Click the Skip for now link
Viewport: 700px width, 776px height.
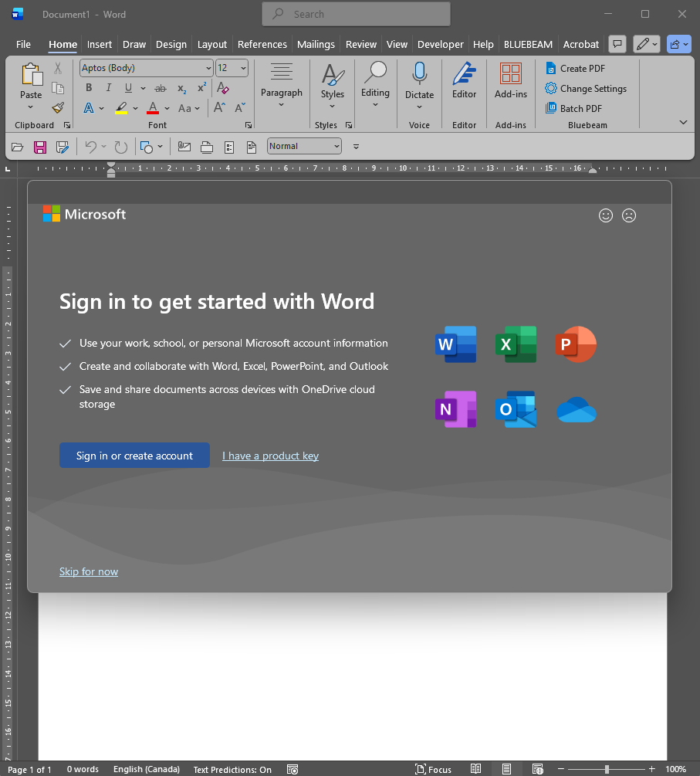(x=88, y=571)
